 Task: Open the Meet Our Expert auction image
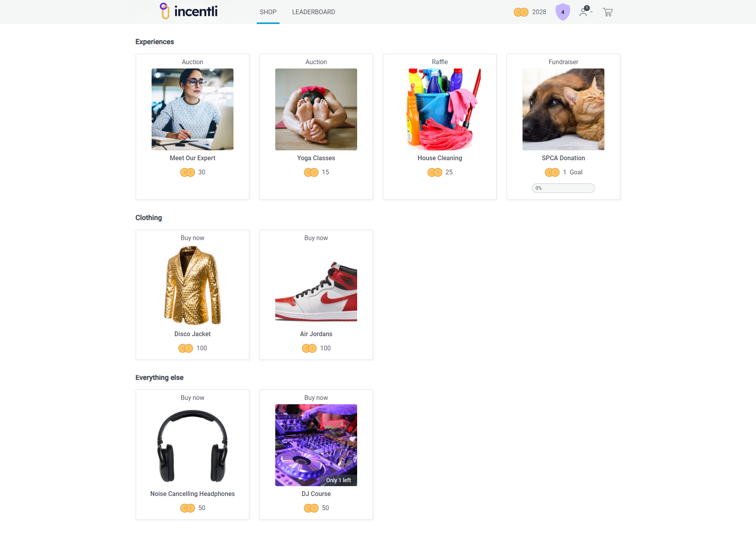[193, 109]
